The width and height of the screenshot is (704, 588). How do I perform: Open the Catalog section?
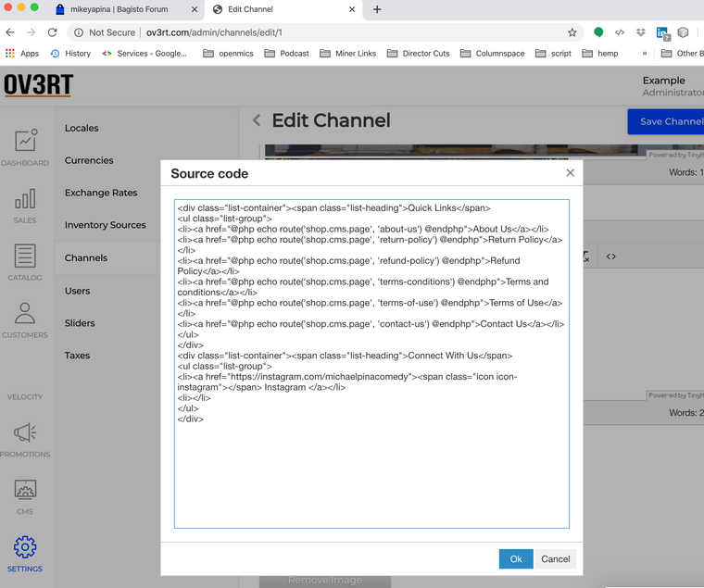point(25,263)
